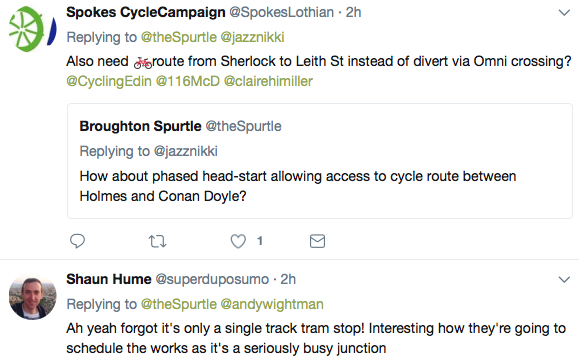Screen dimensions: 579x364
Task: Open Spokes tweet 2h timestamp
Action: (x=353, y=13)
